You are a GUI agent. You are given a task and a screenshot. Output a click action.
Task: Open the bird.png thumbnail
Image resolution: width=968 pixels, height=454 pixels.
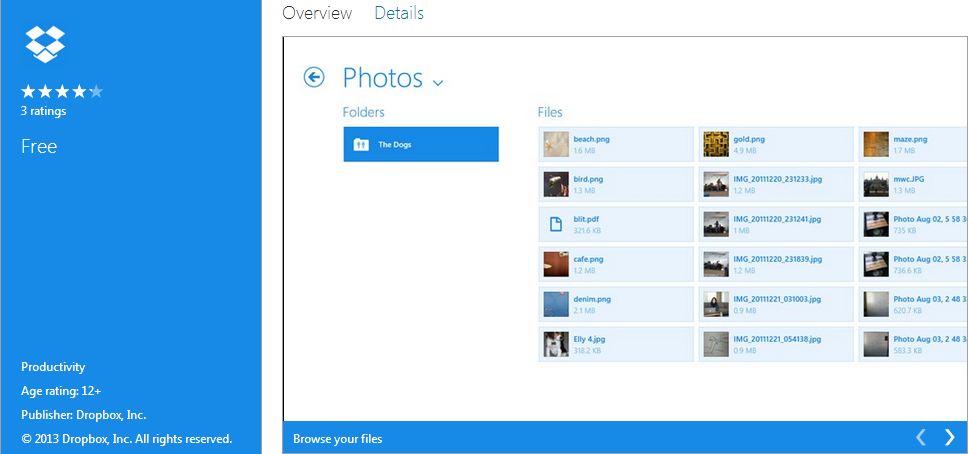pos(556,185)
